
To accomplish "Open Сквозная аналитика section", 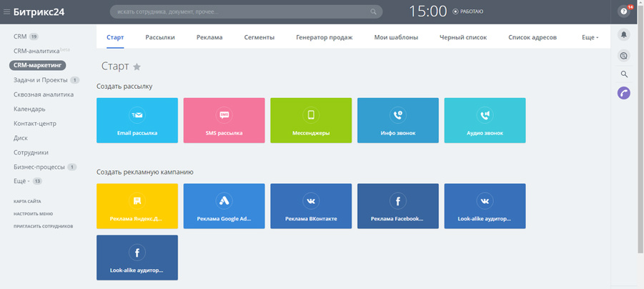I will point(44,94).
